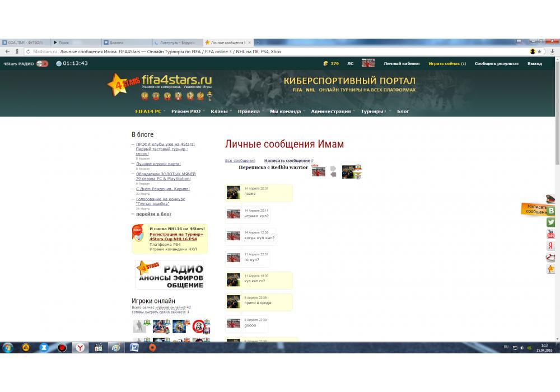The height and width of the screenshot is (392, 560).
Task: Expand the Администрация menu
Action: [x=331, y=111]
